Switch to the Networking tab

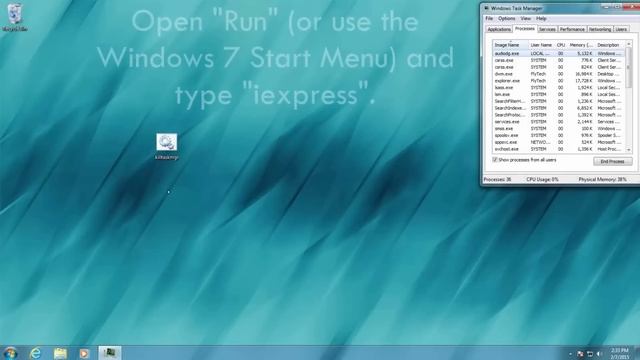(600, 29)
